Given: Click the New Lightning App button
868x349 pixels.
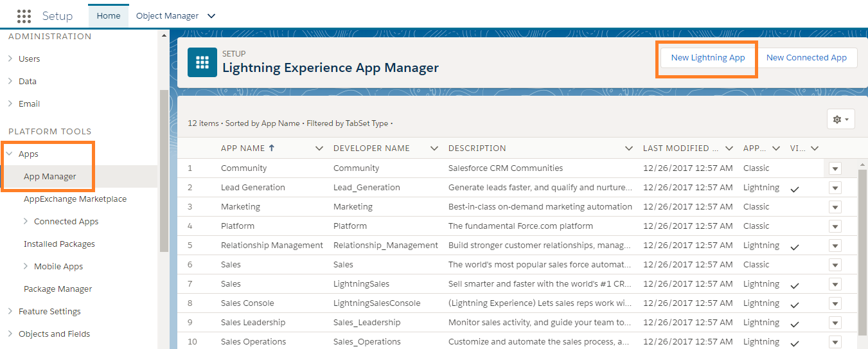Looking at the screenshot, I should (x=708, y=58).
